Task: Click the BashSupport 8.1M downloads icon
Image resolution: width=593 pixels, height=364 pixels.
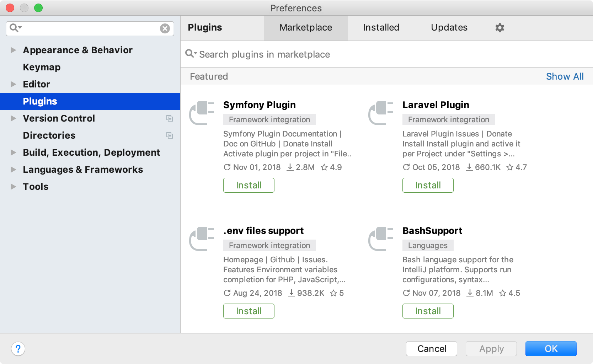Action: pos(470,293)
